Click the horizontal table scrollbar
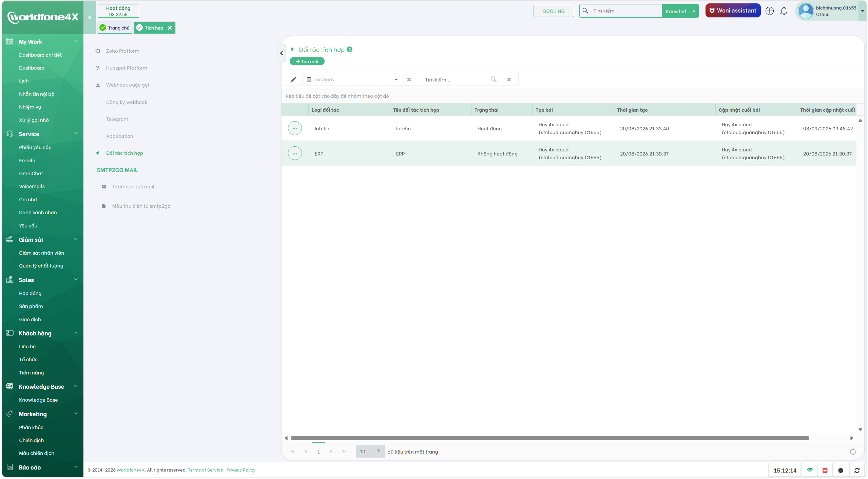 (x=550, y=438)
